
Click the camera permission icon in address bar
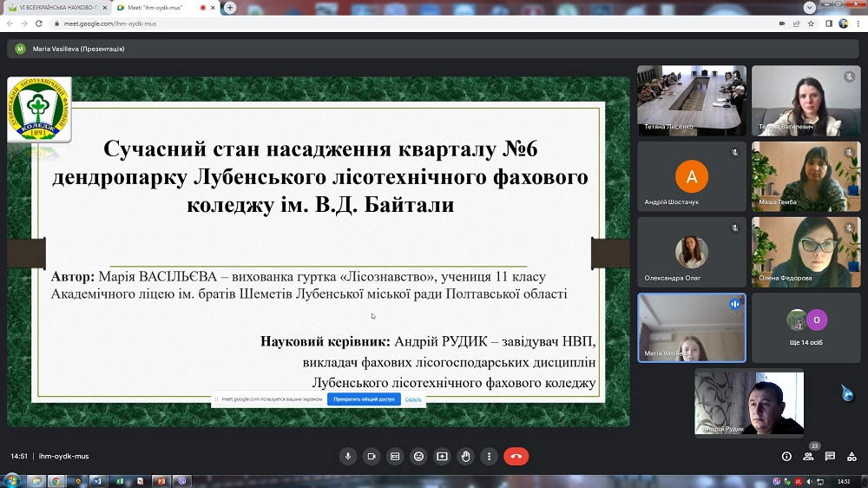click(x=782, y=23)
